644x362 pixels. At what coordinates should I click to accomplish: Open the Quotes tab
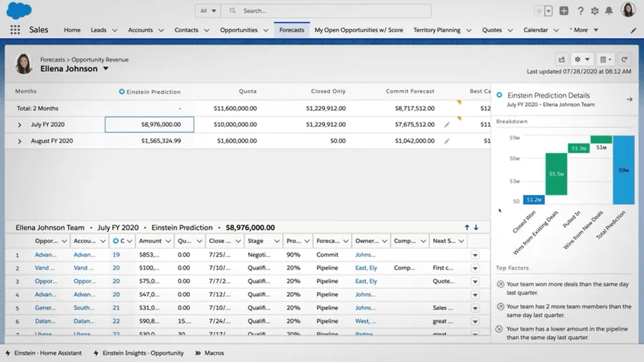click(492, 30)
